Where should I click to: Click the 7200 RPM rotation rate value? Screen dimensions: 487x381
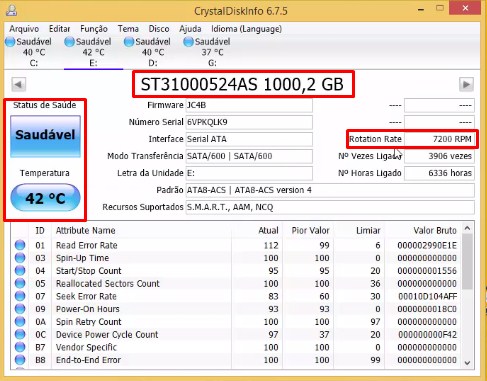click(x=439, y=139)
